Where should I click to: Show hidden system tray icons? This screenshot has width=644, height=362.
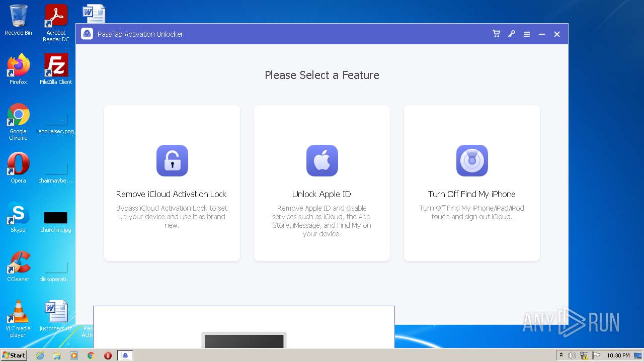(x=561, y=355)
